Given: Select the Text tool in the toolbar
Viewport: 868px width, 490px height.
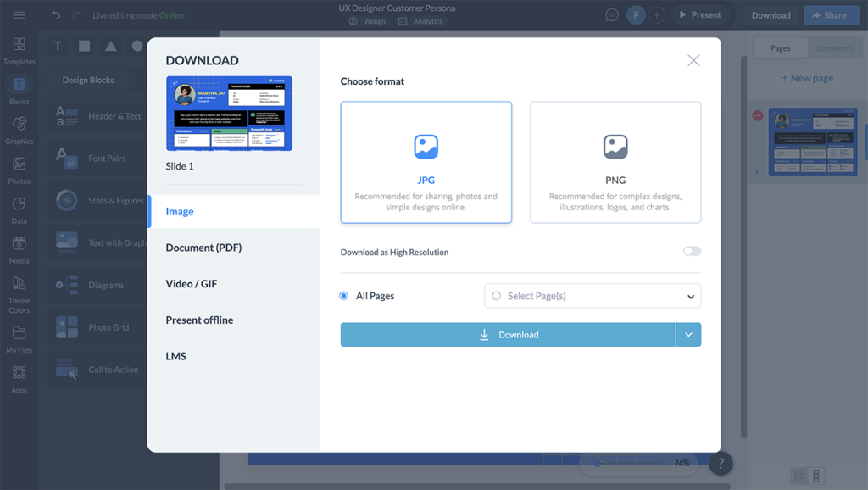Looking at the screenshot, I should tap(57, 46).
